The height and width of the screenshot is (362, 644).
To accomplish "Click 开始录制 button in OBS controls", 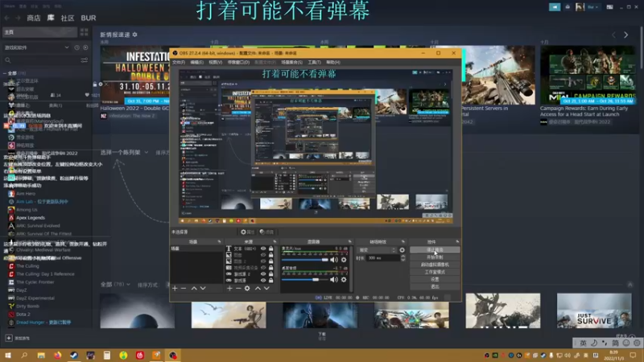I will pos(435,257).
